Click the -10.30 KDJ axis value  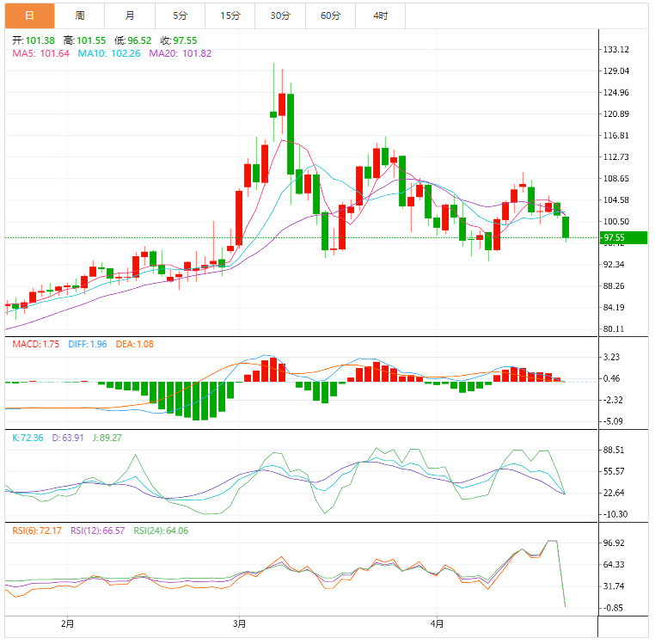click(615, 514)
